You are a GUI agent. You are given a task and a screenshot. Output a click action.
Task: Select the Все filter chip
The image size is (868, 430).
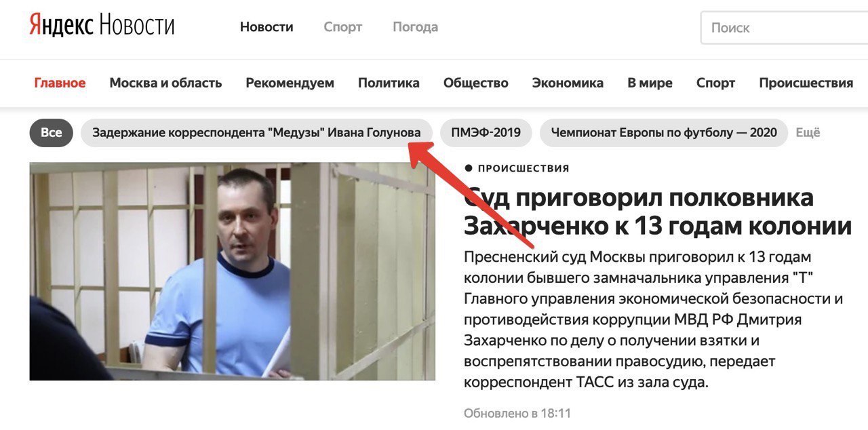point(51,133)
